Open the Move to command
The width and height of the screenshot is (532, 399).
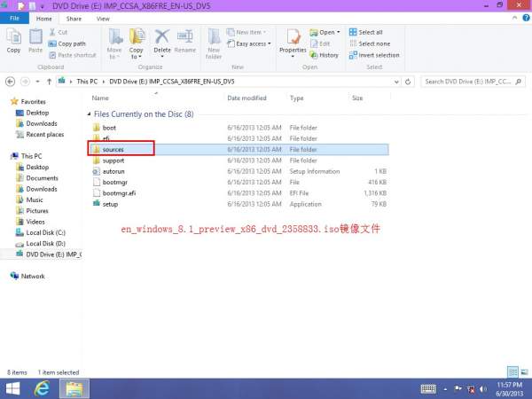[x=114, y=44]
